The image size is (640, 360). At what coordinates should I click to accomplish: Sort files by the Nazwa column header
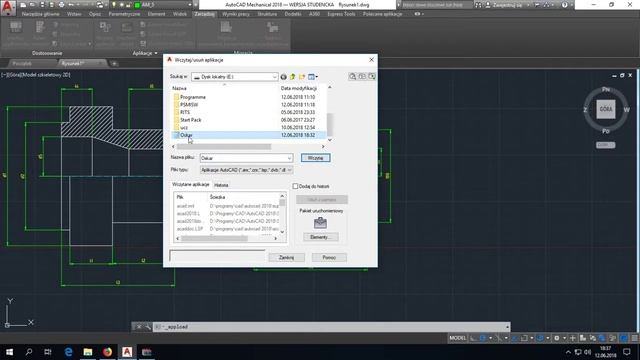[x=179, y=88]
